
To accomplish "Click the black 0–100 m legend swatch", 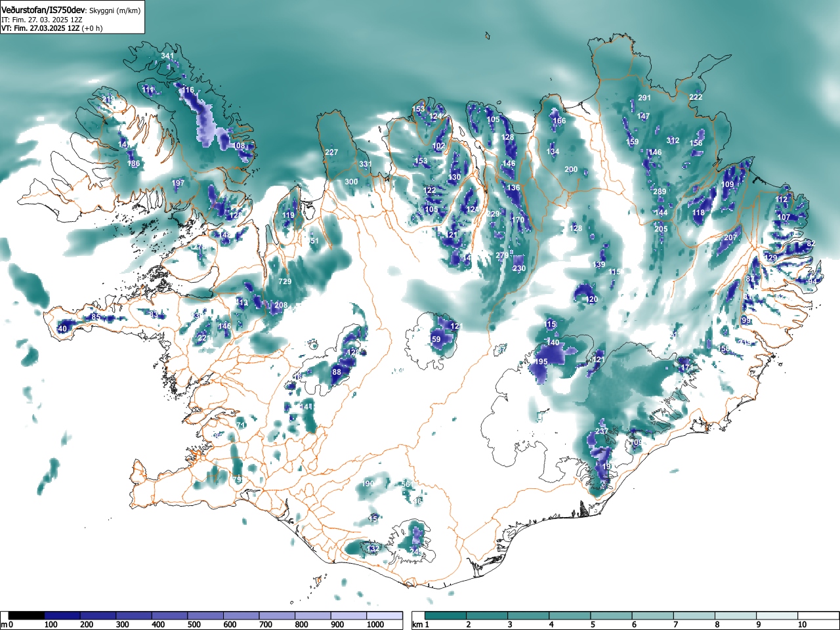I will coord(26,616).
